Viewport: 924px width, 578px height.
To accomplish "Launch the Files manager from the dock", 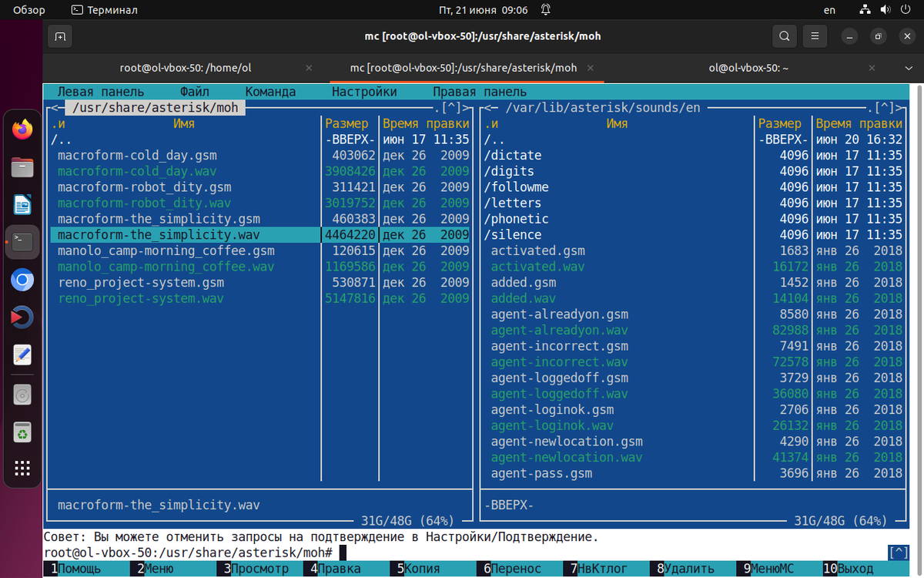I will coord(22,167).
